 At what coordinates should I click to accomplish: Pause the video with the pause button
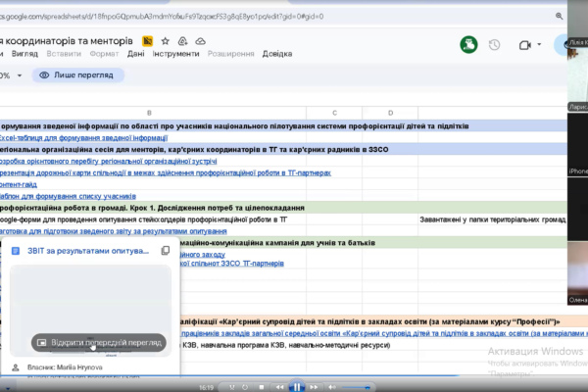[x=295, y=386]
